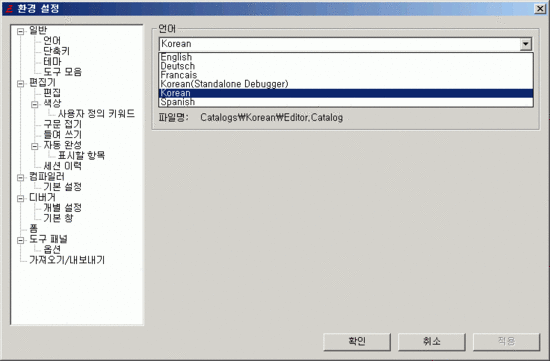The image size is (550, 361).
Task: Open 구문 접기 tree item
Action: click(62, 124)
